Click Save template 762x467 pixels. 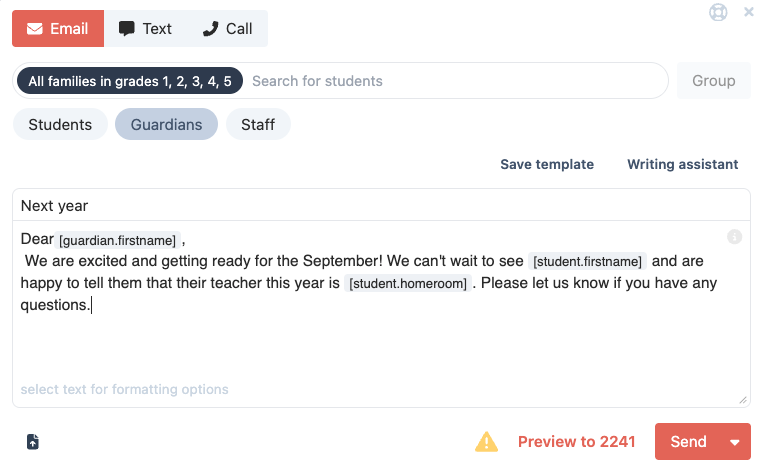547,164
